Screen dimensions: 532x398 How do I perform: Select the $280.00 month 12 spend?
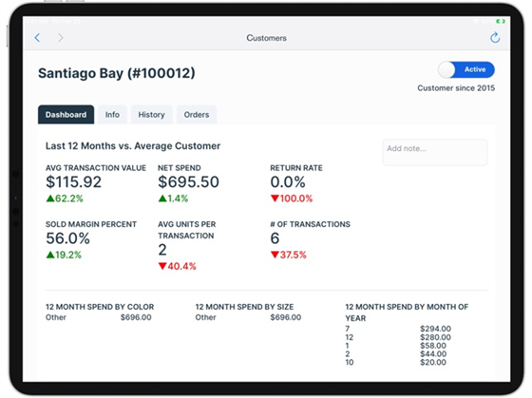pos(435,337)
